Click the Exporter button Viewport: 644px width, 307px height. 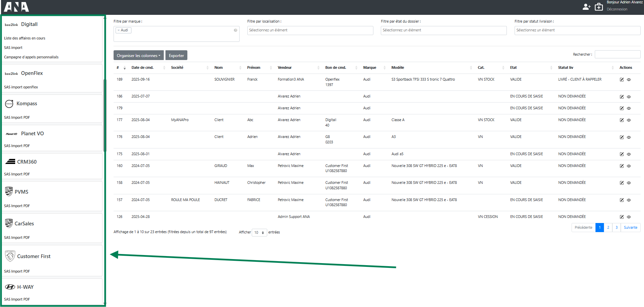point(176,56)
